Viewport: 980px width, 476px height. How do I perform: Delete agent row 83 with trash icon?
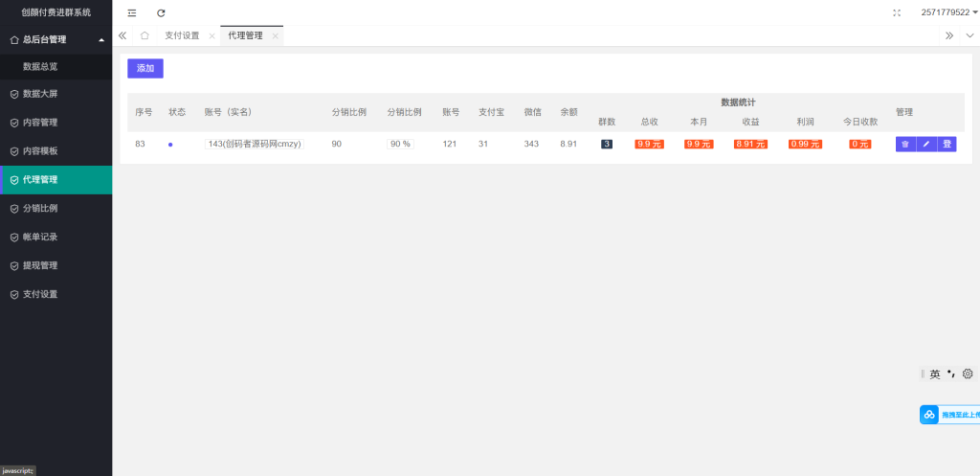(x=905, y=144)
